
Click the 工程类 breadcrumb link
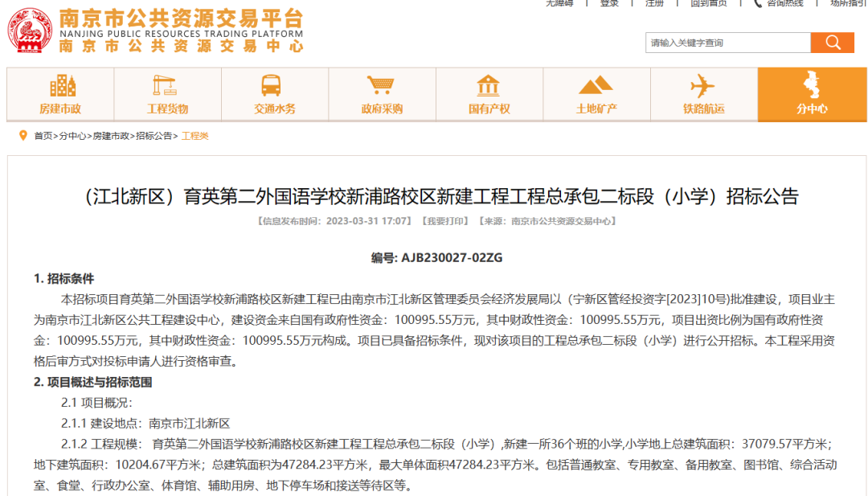[x=195, y=137]
